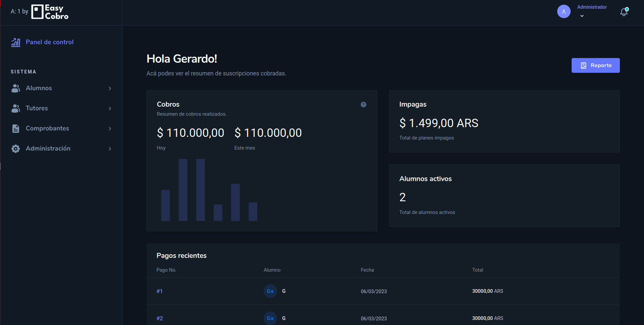Open payment link #2
The width and height of the screenshot is (644, 325).
[160, 318]
